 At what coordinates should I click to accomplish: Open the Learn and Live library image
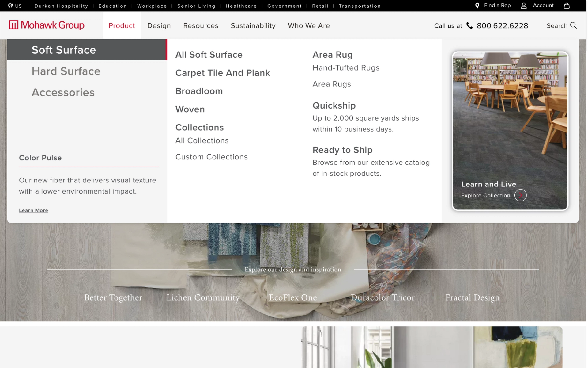click(510, 117)
